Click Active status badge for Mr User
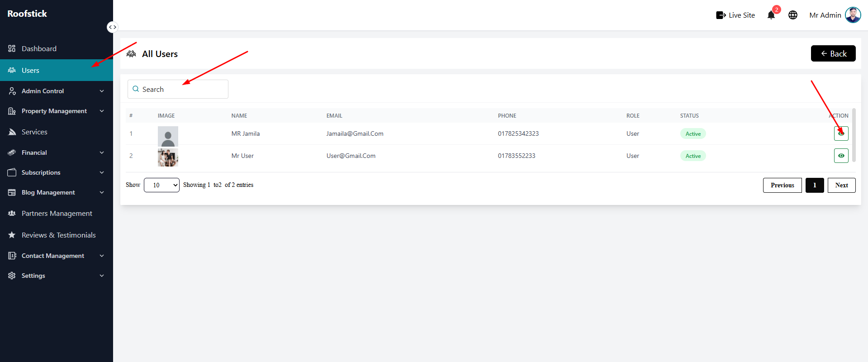The width and height of the screenshot is (868, 362). 693,156
